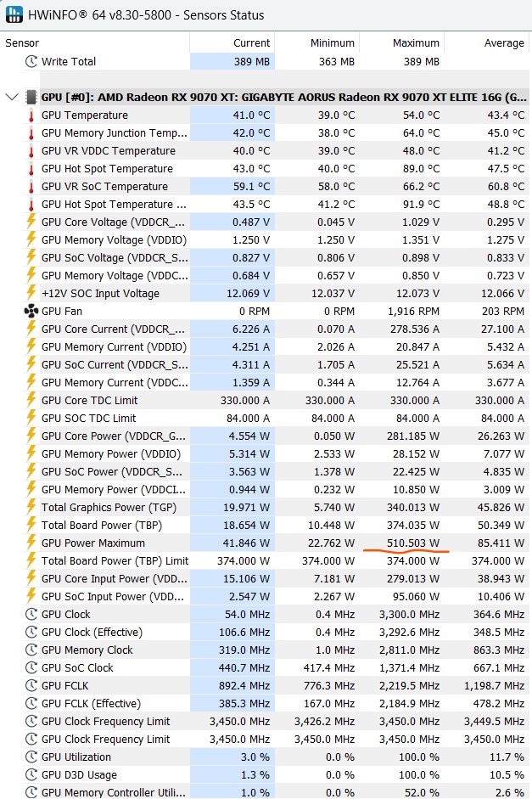Image resolution: width=532 pixels, height=799 pixels.
Task: Click the 89.0 °C maximum hot spot value
Action: tap(421, 169)
